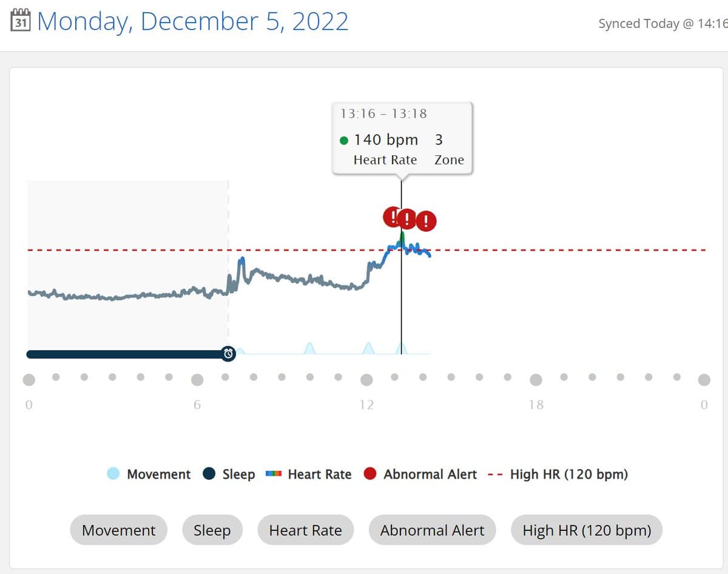This screenshot has width=728, height=574.
Task: Toggle the Movement series pill button
Action: tap(118, 530)
